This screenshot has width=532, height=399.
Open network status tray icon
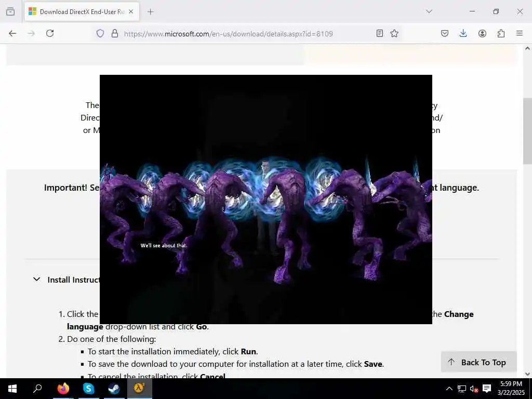pos(462,389)
